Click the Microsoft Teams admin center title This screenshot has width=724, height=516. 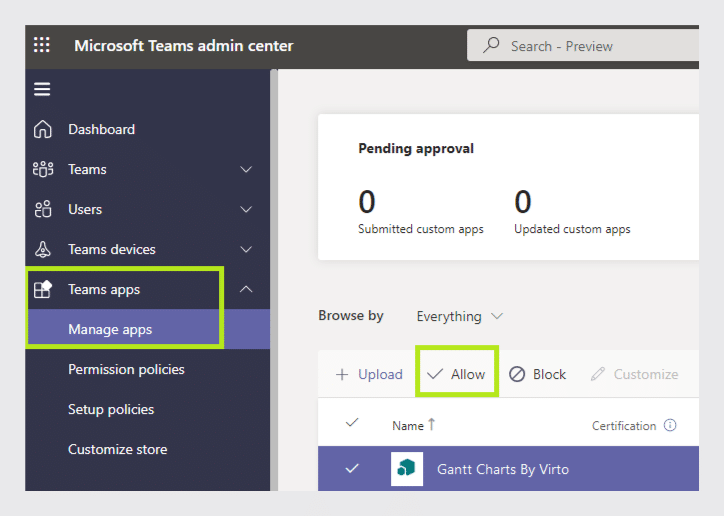click(x=184, y=46)
